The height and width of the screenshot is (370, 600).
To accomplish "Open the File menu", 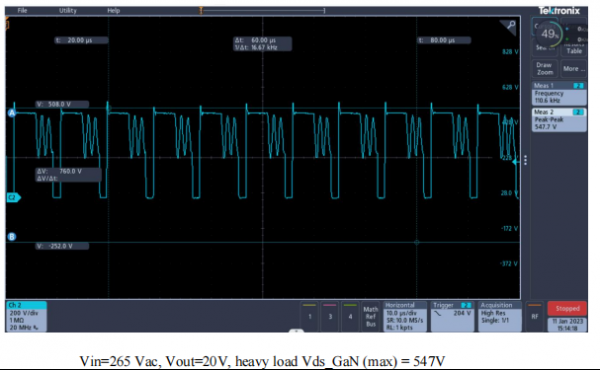I will [22, 10].
